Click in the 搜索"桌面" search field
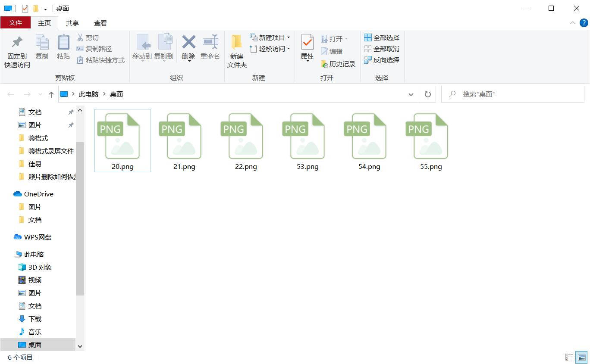Viewport: 590px width, 364px height. tap(513, 94)
